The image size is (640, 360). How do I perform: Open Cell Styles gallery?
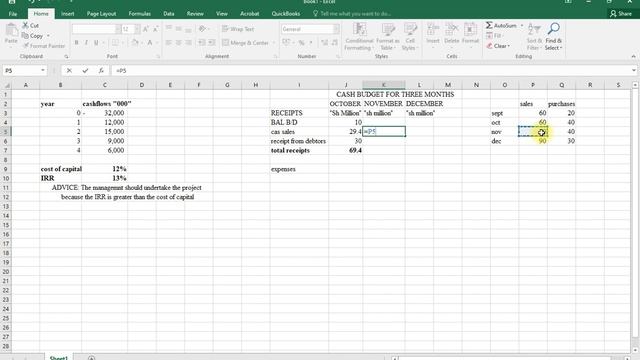coord(409,37)
